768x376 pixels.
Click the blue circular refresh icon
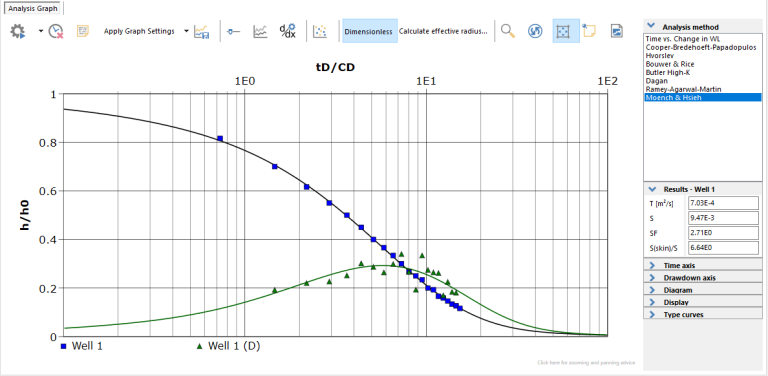[535, 31]
